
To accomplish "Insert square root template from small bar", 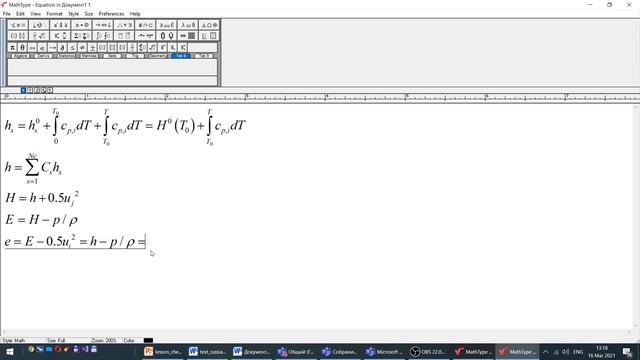I will click(152, 48).
